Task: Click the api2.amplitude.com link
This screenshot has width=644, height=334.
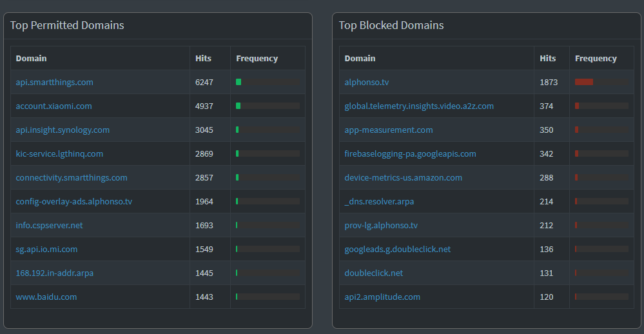Action: pos(382,297)
